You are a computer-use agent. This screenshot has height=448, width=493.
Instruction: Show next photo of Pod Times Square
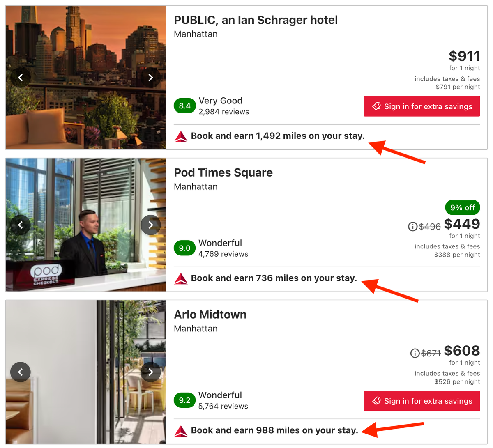150,225
